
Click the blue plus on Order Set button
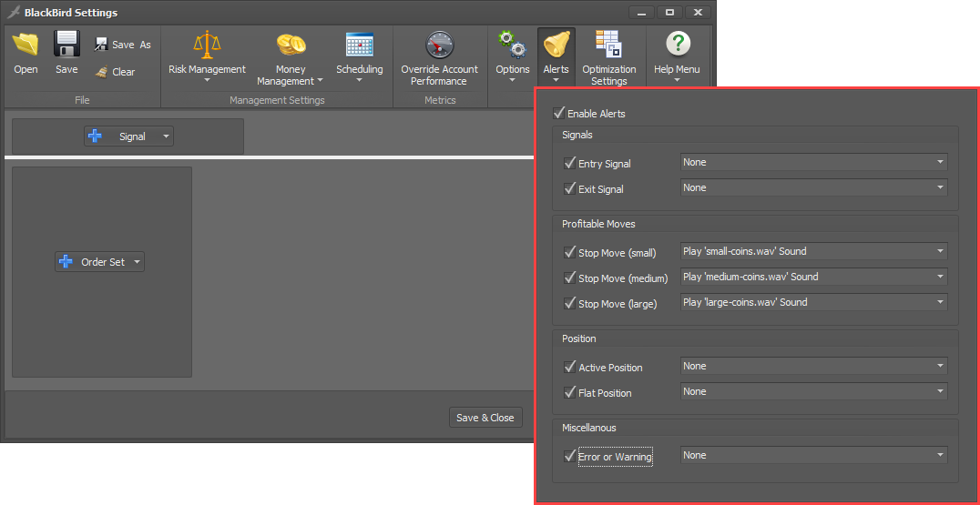66,261
